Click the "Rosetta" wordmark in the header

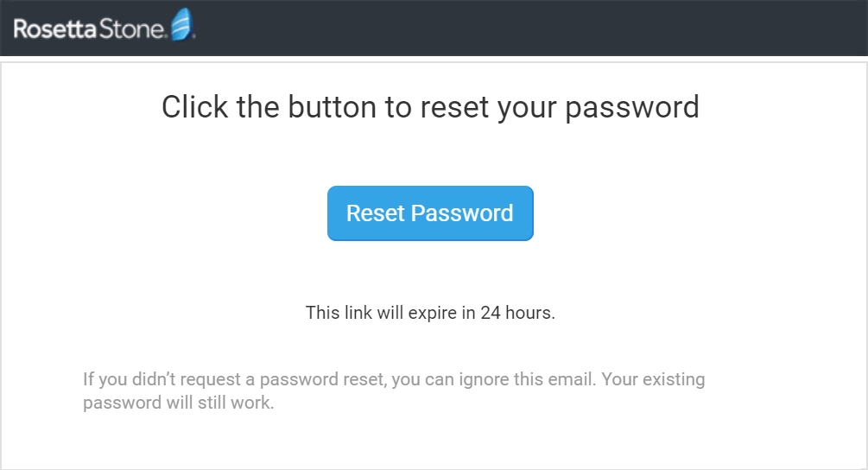point(53,29)
